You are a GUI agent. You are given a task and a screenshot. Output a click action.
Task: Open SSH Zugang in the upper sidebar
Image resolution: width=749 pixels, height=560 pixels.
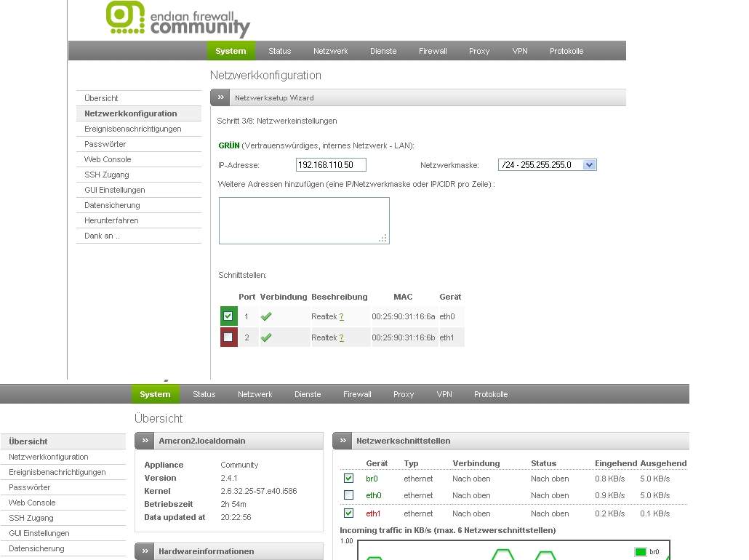(x=107, y=175)
